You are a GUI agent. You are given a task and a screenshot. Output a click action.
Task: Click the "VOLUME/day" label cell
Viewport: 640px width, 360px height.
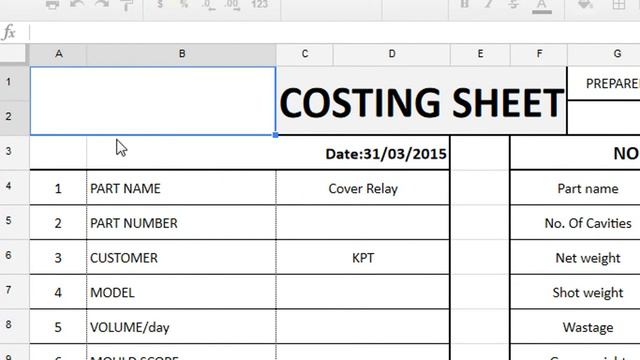pyautogui.click(x=181, y=327)
